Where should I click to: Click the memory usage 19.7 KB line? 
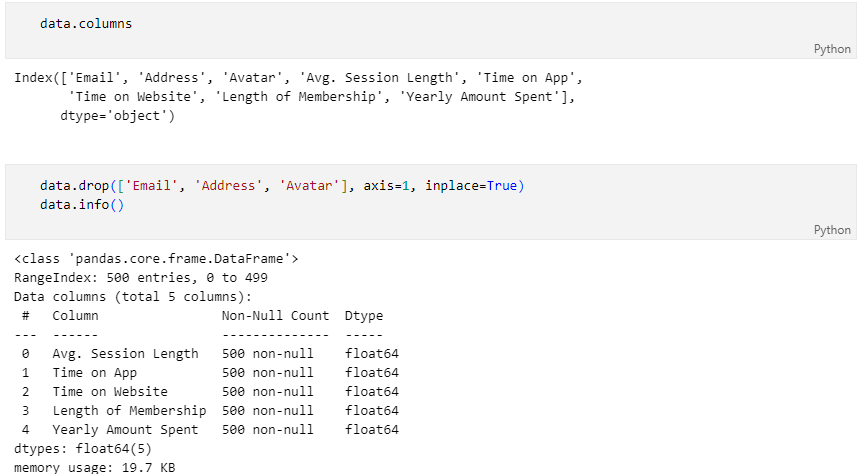pyautogui.click(x=95, y=467)
